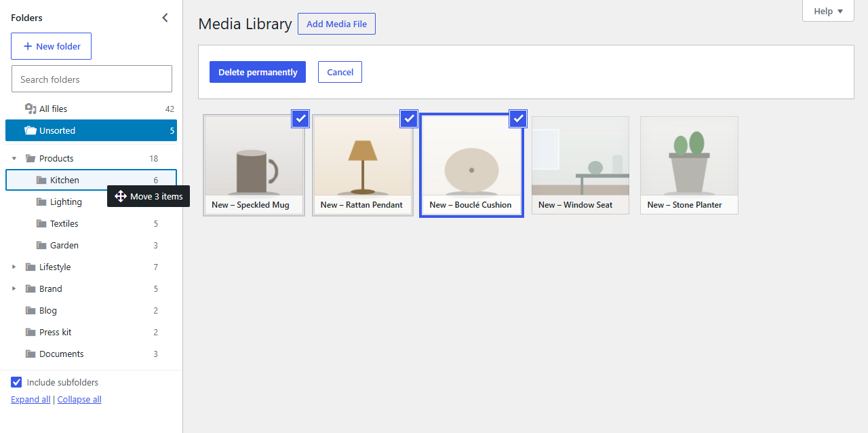Click the Folders panel title

pyautogui.click(x=26, y=18)
